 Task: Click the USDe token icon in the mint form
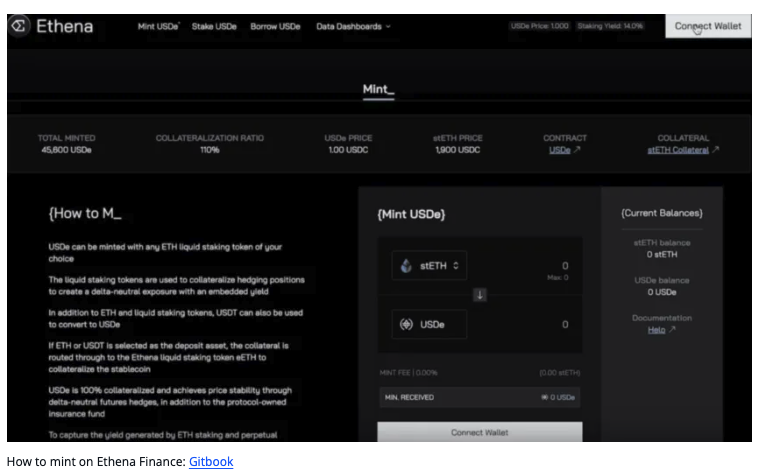point(406,324)
